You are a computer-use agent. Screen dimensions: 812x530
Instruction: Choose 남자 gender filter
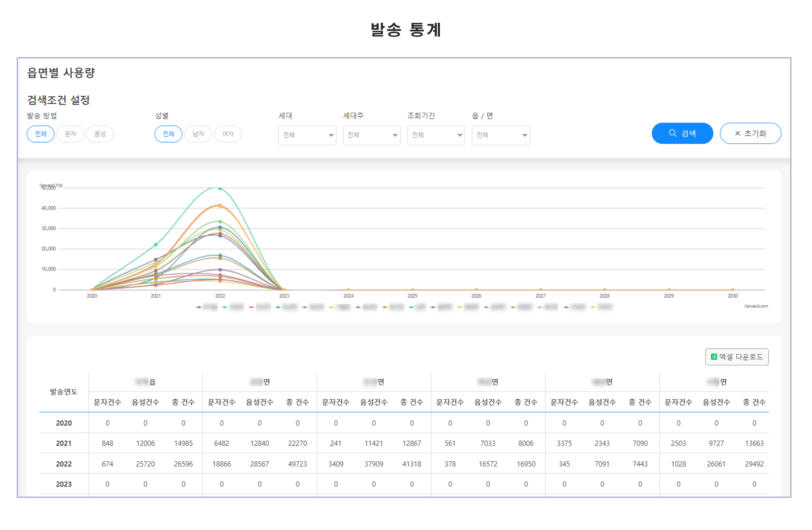click(x=198, y=134)
